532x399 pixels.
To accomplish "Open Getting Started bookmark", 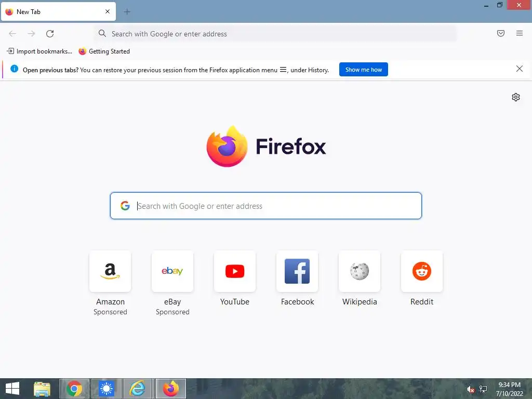I will click(x=104, y=51).
